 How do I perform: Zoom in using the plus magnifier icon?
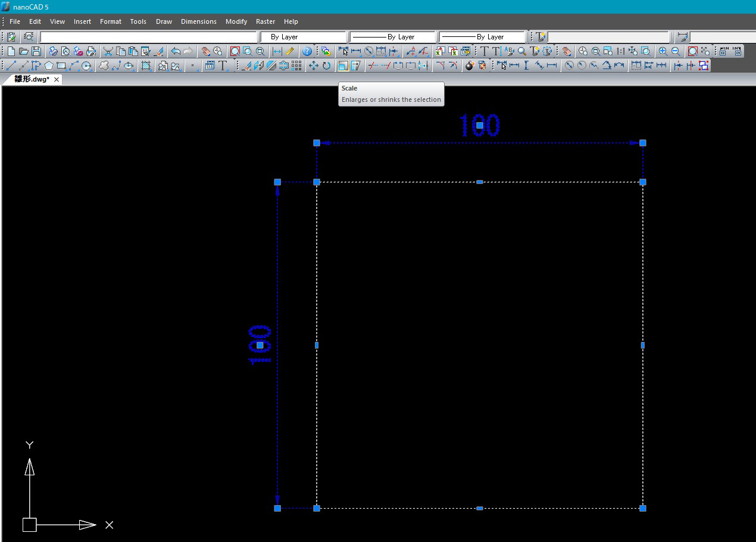point(663,51)
